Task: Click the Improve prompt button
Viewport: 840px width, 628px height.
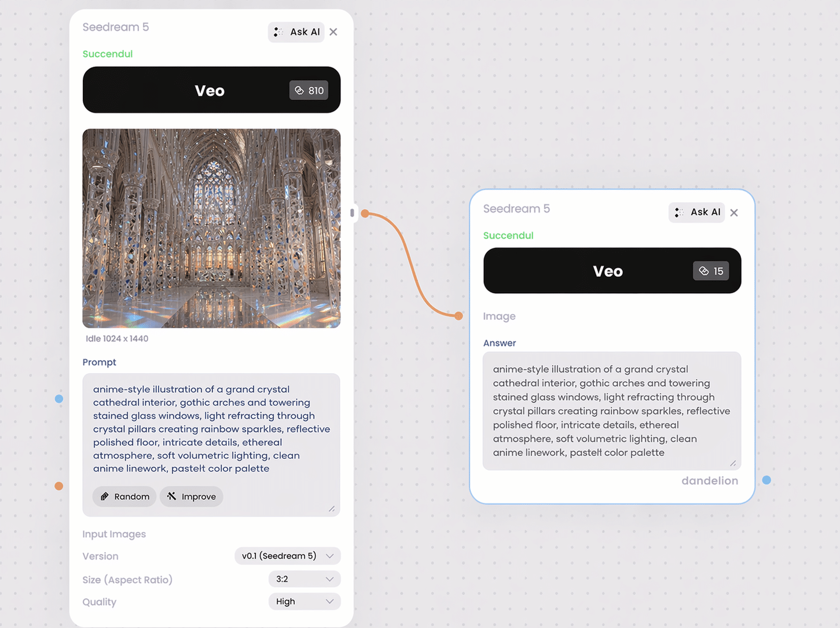Action: [x=191, y=496]
